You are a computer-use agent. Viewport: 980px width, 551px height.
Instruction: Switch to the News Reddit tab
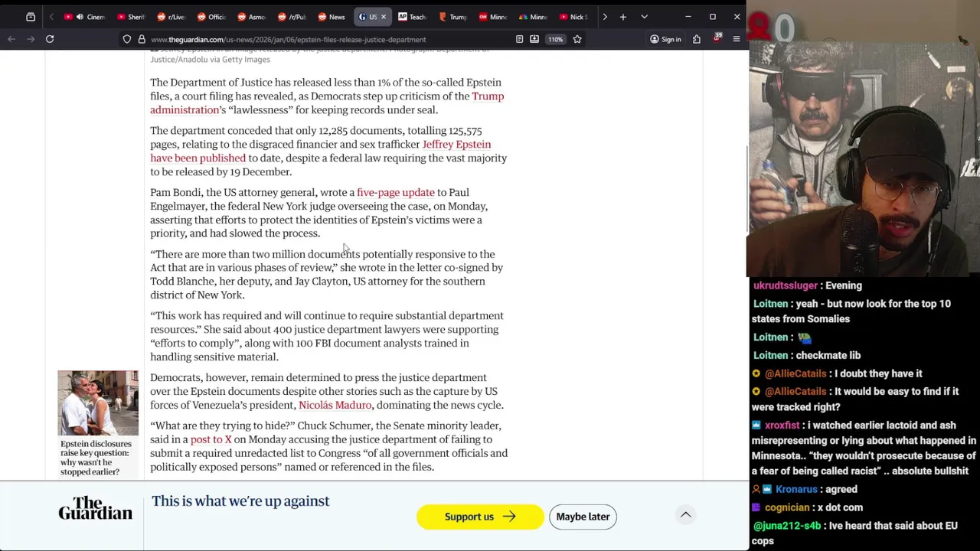click(x=332, y=17)
